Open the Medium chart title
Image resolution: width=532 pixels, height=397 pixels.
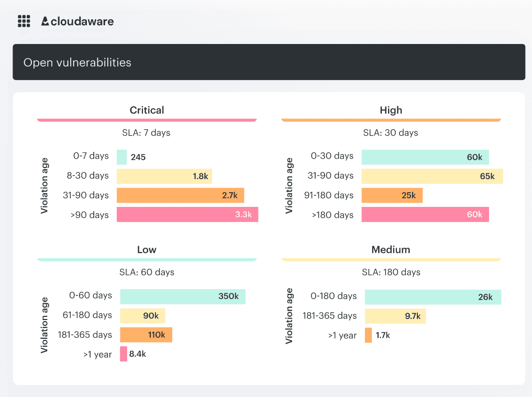coord(391,249)
